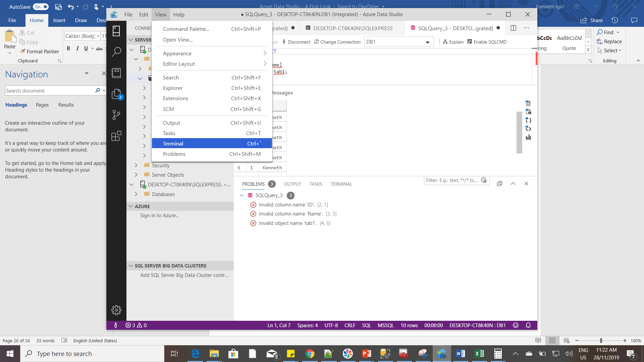Click split editor icon in tab bar

(513, 28)
